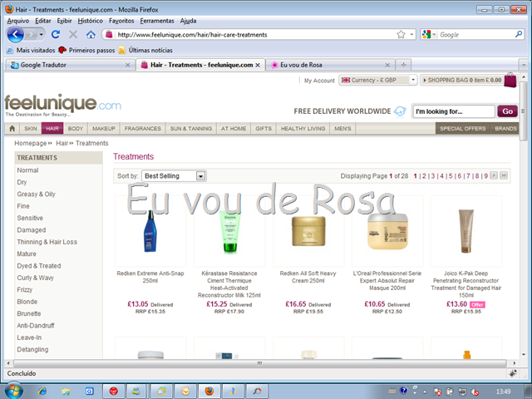Click the Homepage breadcrumb link
The height and width of the screenshot is (399, 532).
(30, 143)
